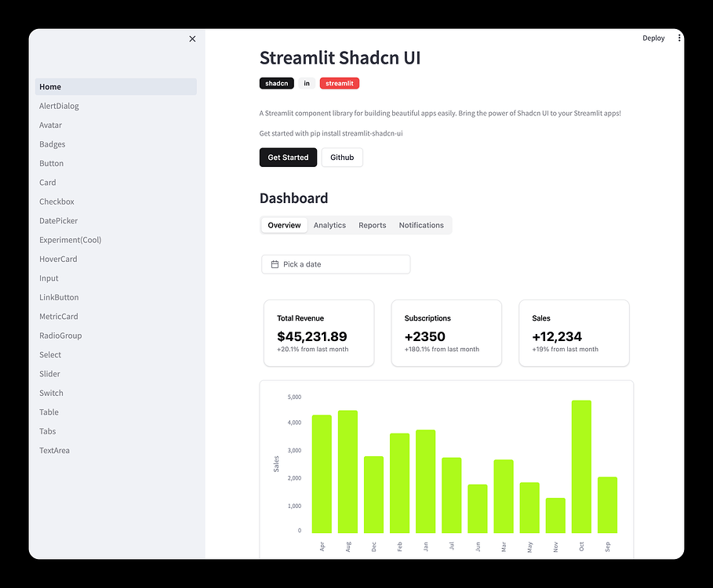Viewport: 713px width, 588px height.
Task: Click the 'in' badge
Action: pos(307,83)
